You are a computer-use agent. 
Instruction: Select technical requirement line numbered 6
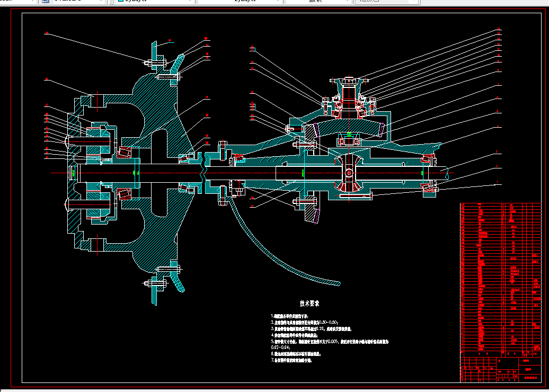pyautogui.click(x=296, y=354)
